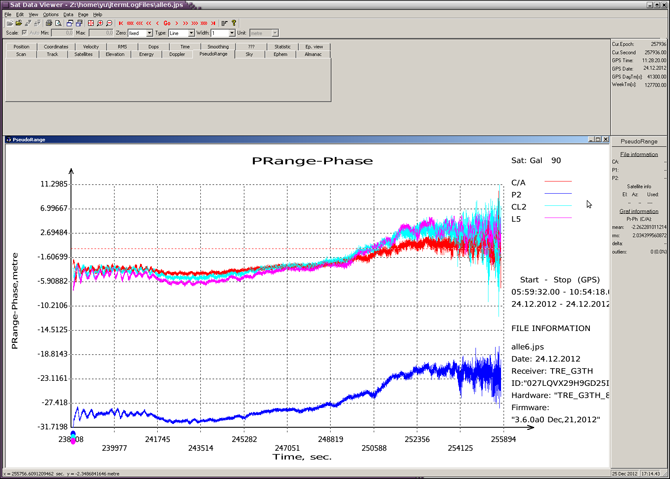Click the options checklist toolbar icon
Viewport: 670px width, 479px height.
point(224,23)
